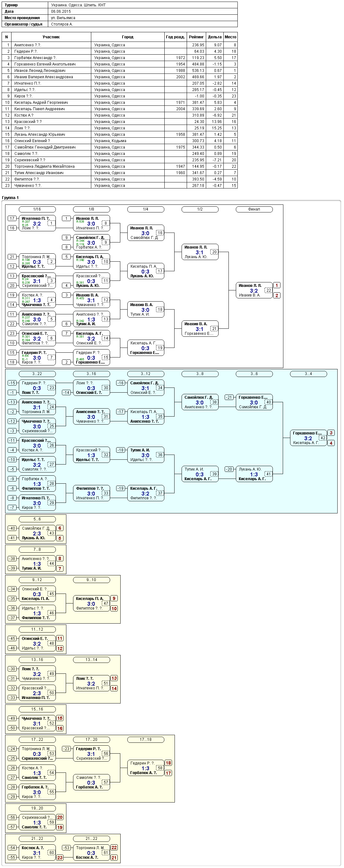The height and width of the screenshot is (868, 344).
Task: Click the 1/16 round header label
Action: click(x=37, y=209)
